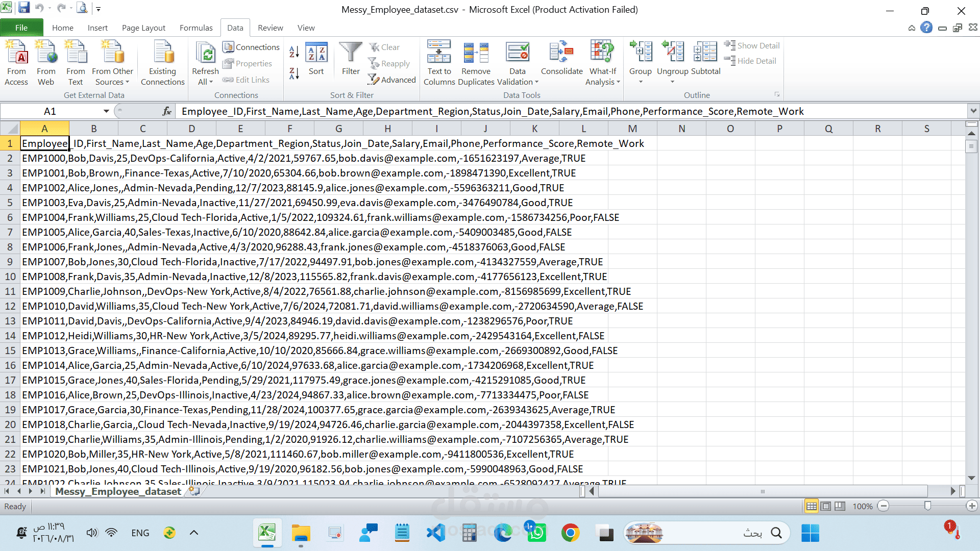Click the Connections button

pos(251,47)
